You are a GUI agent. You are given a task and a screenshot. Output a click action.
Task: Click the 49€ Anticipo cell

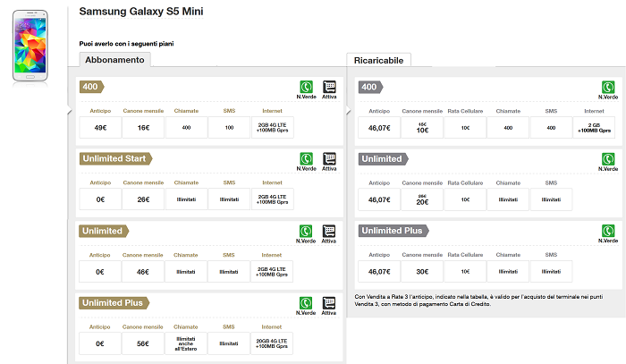100,128
